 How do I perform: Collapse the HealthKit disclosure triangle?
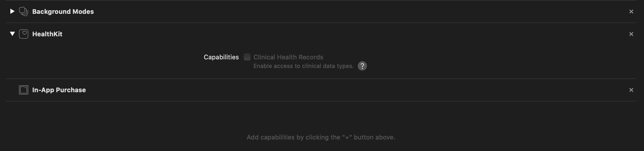click(x=12, y=34)
